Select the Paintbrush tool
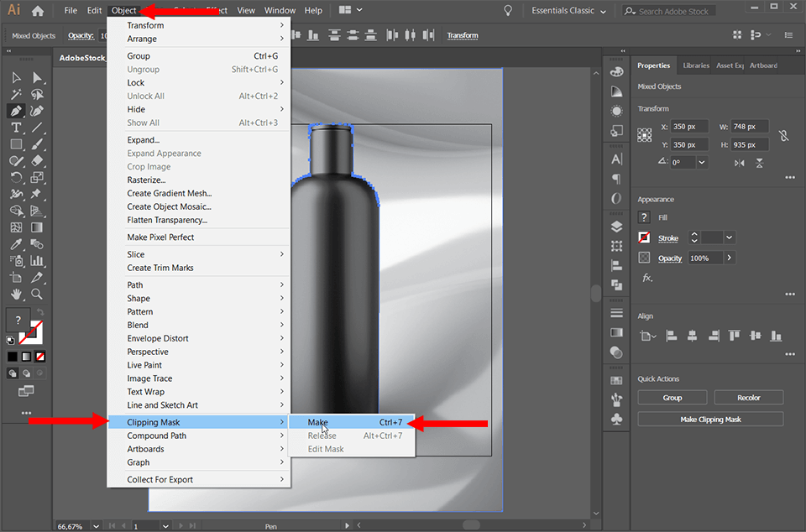The height and width of the screenshot is (532, 806). [x=37, y=144]
